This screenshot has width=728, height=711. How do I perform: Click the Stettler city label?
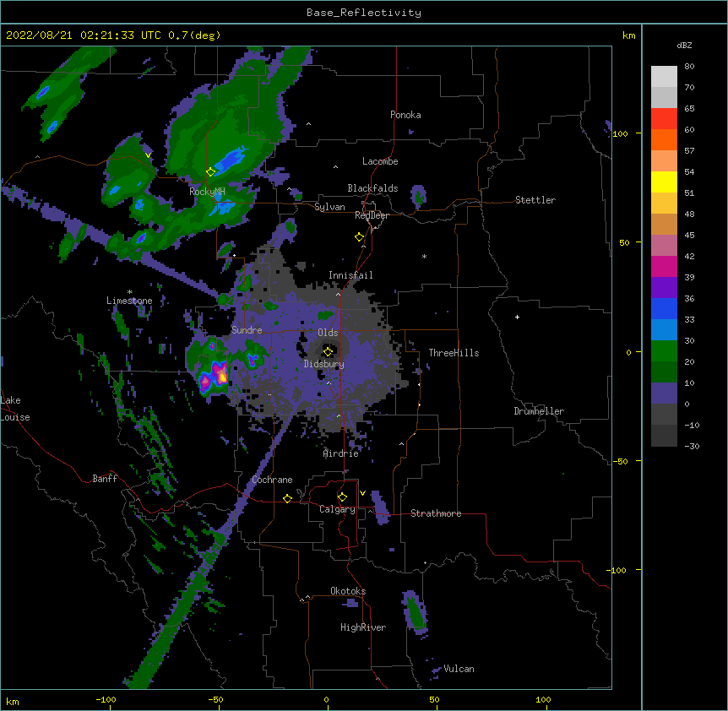tap(535, 200)
